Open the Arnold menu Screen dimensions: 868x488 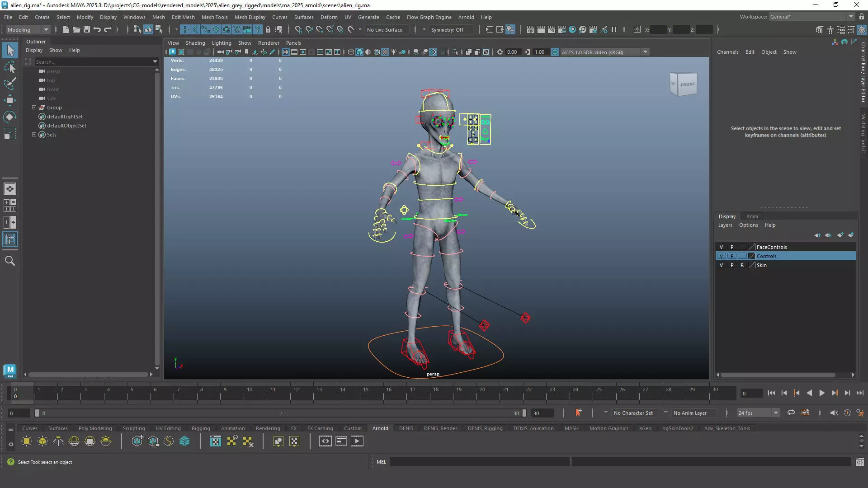pos(466,17)
